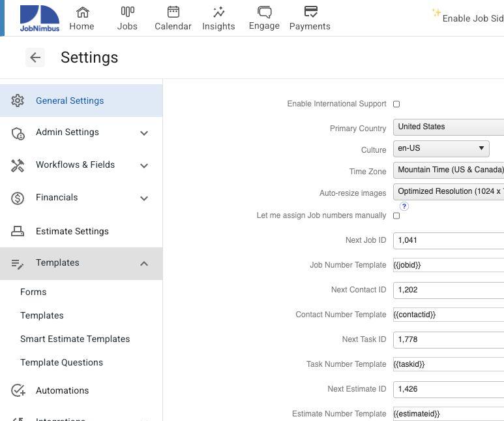Open the Jobs board icon
The width and height of the screenshot is (504, 421).
pos(127,12)
